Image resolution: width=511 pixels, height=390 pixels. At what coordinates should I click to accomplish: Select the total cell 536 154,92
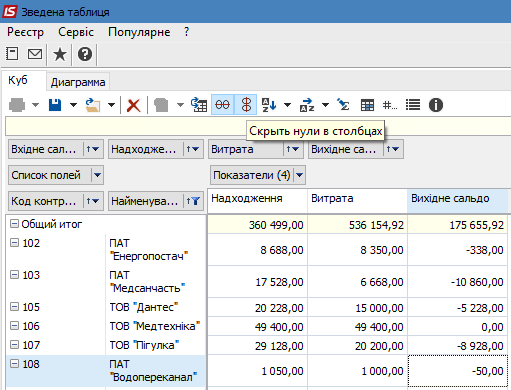(x=357, y=225)
